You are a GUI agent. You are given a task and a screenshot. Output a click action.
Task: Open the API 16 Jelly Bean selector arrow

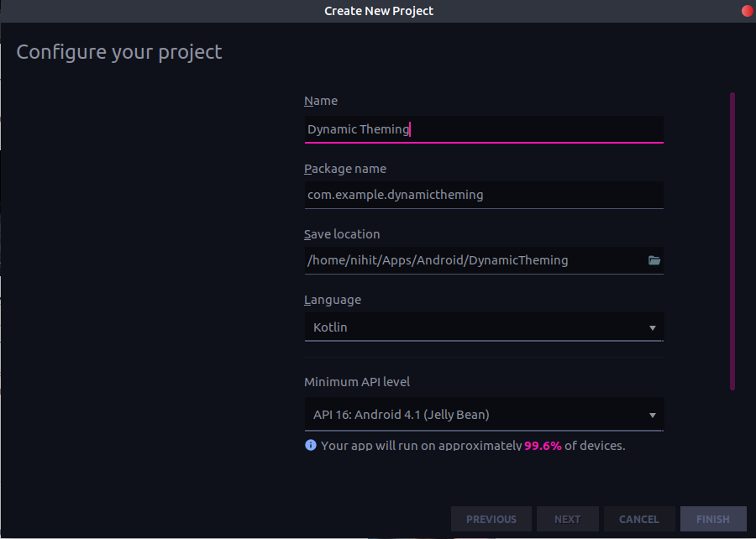pyautogui.click(x=653, y=414)
